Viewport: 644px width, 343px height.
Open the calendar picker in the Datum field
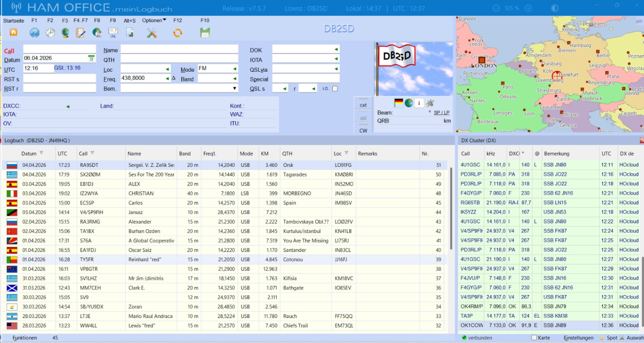[91, 58]
